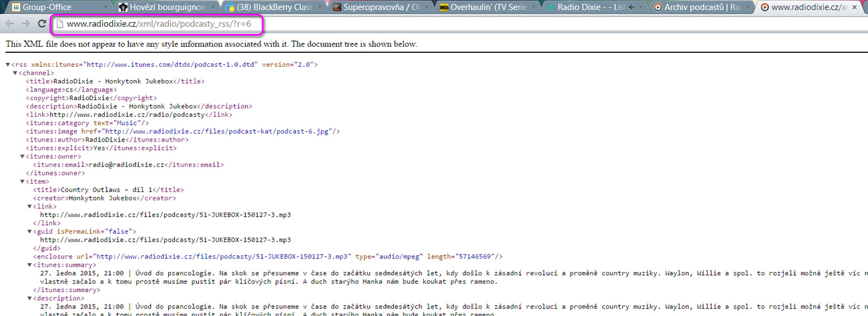Close the (38) BlackBerry Class tab

[x=320, y=7]
